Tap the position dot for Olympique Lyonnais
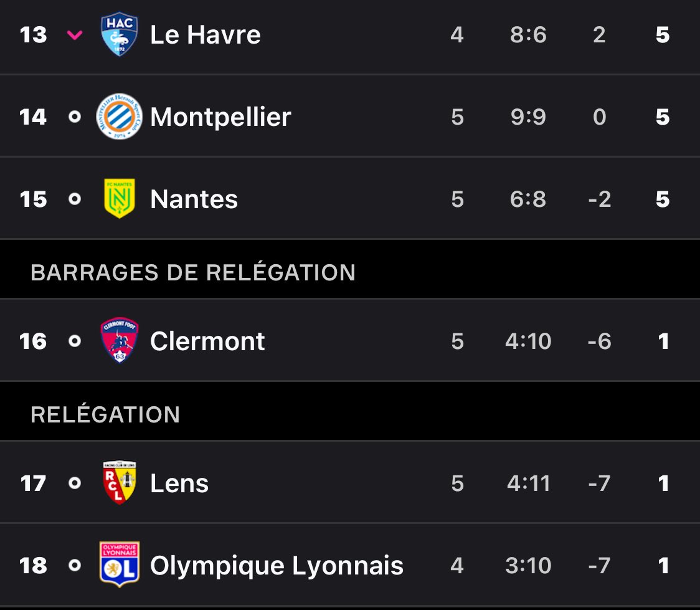 tap(75, 565)
